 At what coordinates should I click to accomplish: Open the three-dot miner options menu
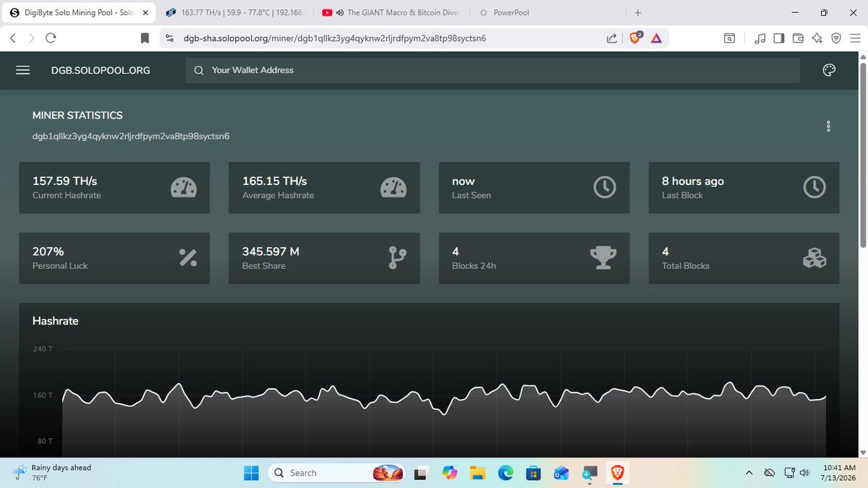click(828, 126)
